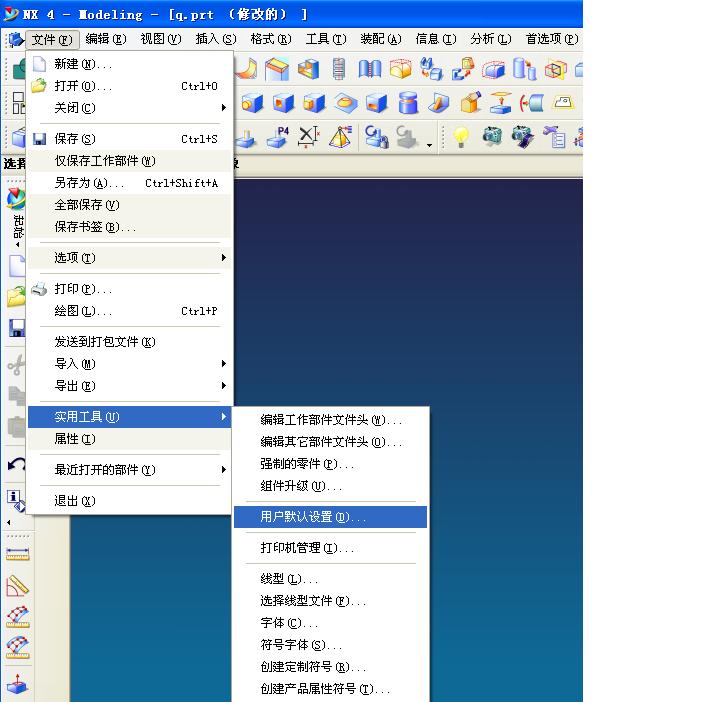Screen dimensions: 720x702
Task: Open the 编辑(E) menu
Action: [x=106, y=39]
